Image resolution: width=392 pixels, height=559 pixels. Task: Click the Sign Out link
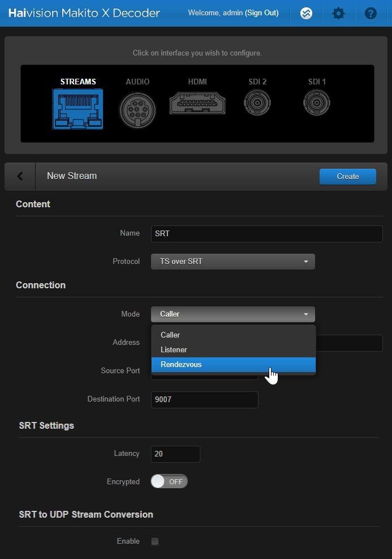[x=261, y=12]
